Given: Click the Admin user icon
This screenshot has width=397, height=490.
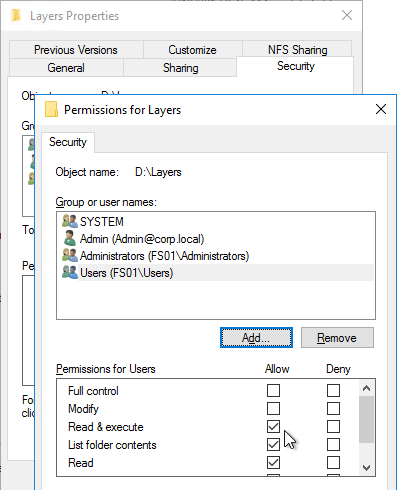Looking at the screenshot, I should [x=70, y=239].
